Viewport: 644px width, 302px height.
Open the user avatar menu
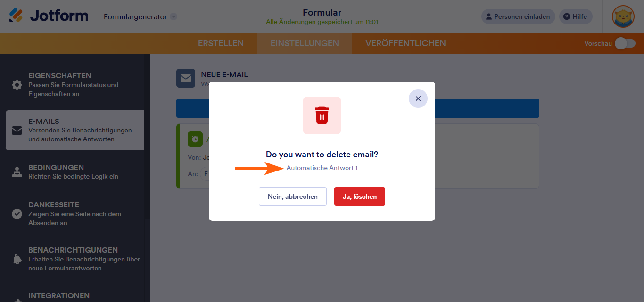[623, 16]
